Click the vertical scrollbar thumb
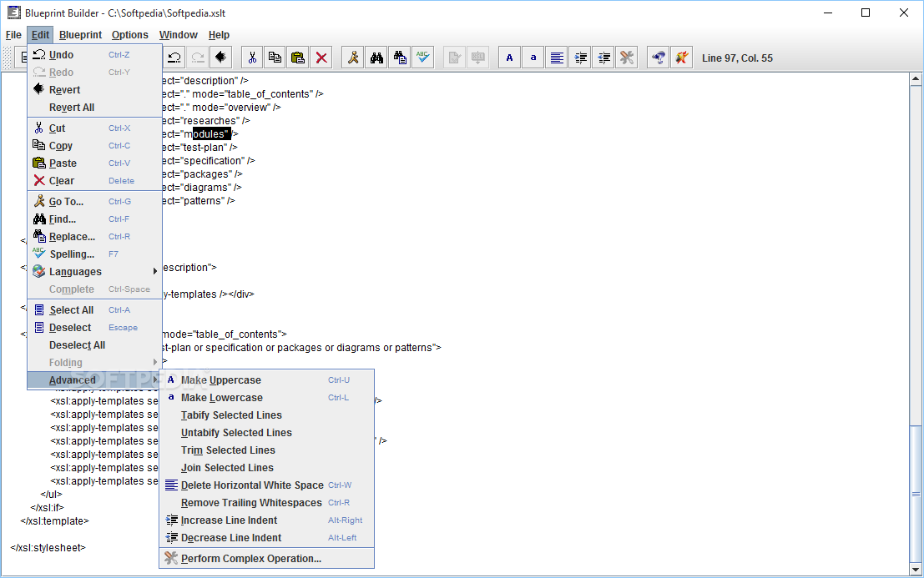Screen dimensions: 924x578 [916, 493]
